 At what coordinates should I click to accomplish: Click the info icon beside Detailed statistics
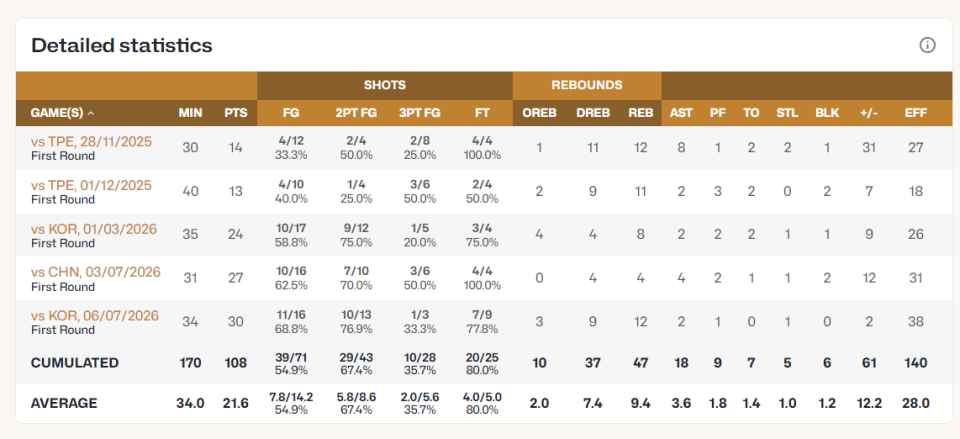[927, 45]
